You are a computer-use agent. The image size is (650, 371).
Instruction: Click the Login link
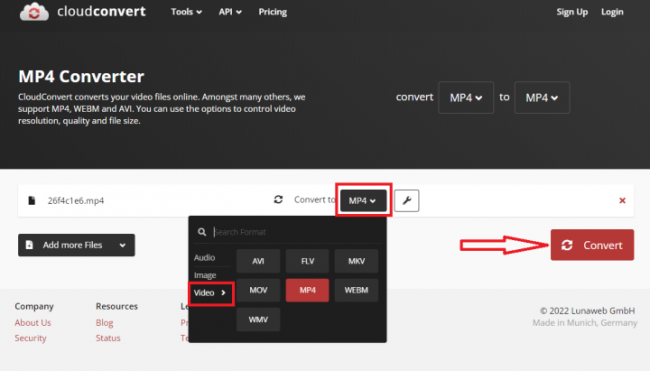coord(612,12)
